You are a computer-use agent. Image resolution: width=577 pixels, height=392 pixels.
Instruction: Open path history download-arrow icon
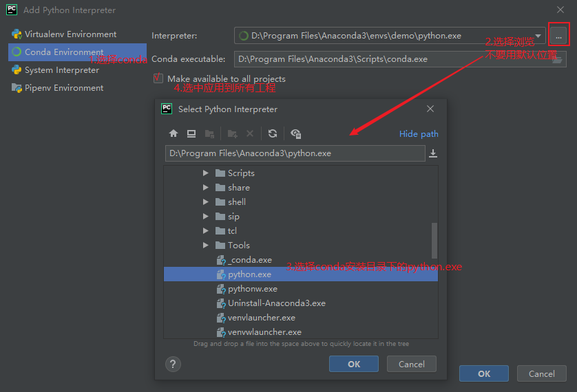(433, 153)
